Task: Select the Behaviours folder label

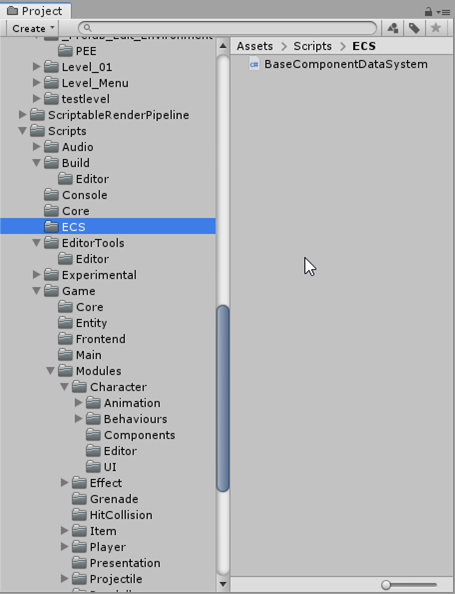Action: pos(136,419)
